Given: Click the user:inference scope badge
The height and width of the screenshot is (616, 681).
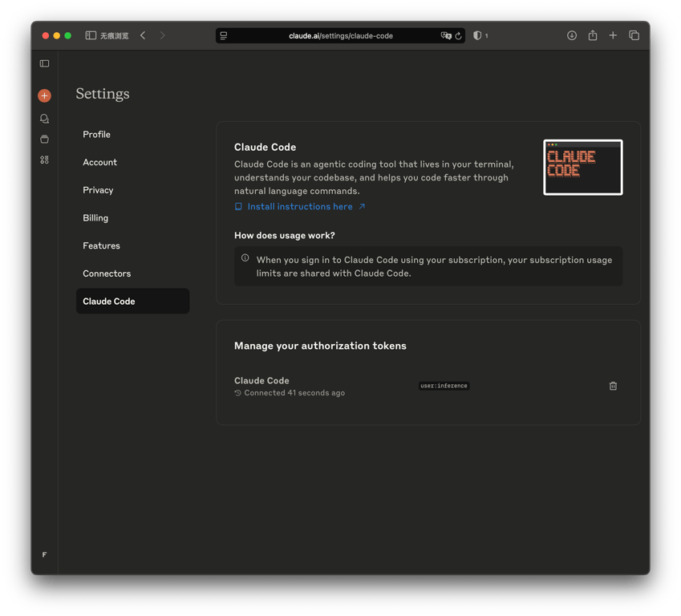Looking at the screenshot, I should (x=444, y=386).
